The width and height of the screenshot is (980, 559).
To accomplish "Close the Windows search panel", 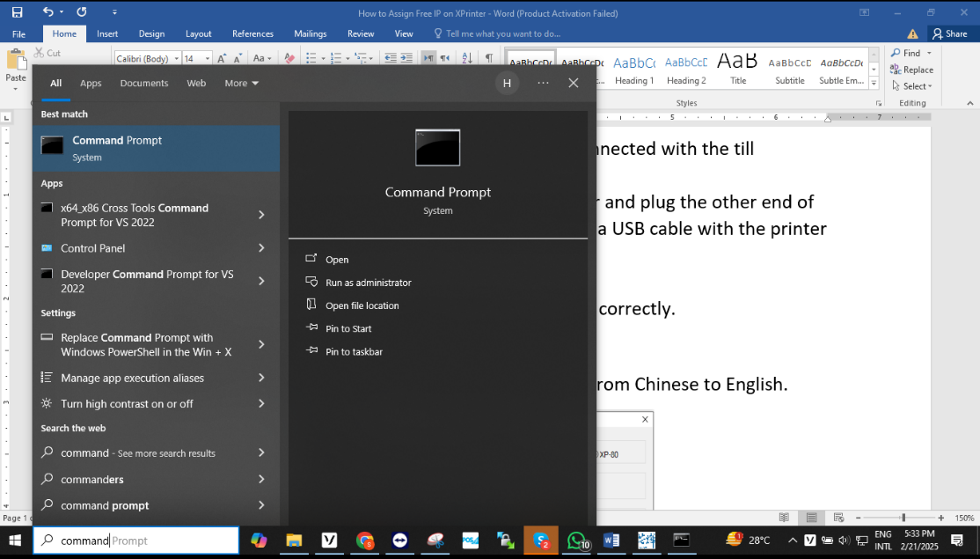I will (x=574, y=83).
